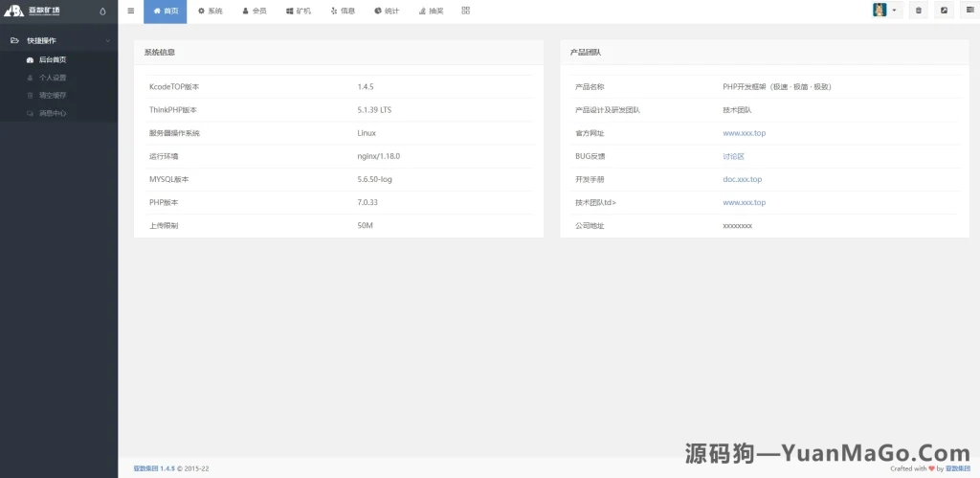980x478 pixels.
Task: Click the nginx/1.18.0 value
Action: click(379, 156)
